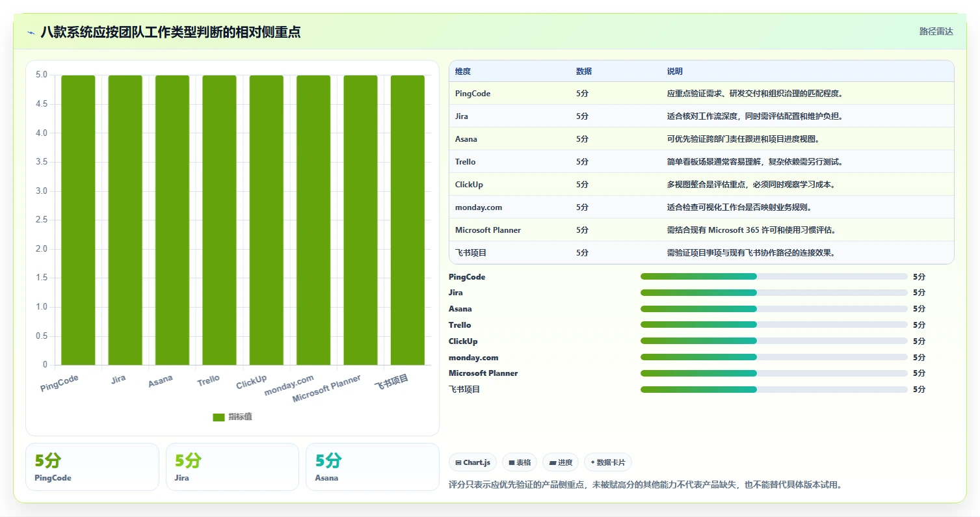Toggle the 指标值 legend swatch
The image size is (980, 517).
[x=219, y=417]
